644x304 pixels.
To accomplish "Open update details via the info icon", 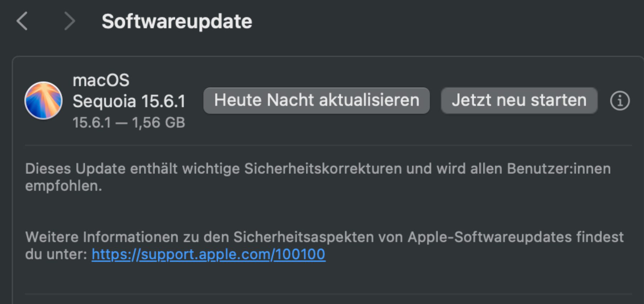I will click(x=620, y=100).
